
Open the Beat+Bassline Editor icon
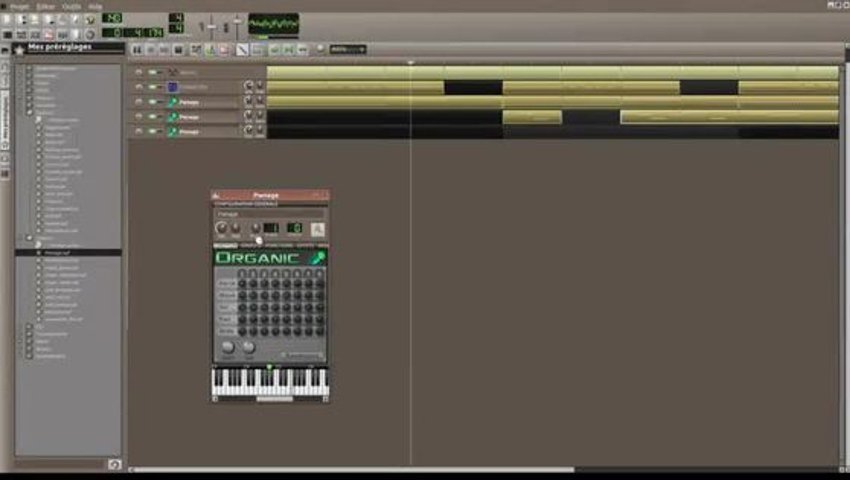(x=22, y=35)
